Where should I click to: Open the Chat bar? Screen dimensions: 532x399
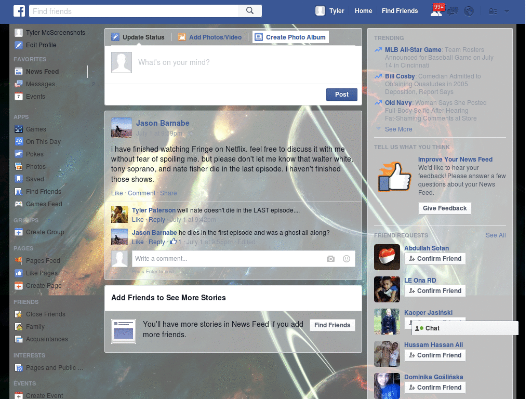[465, 328]
